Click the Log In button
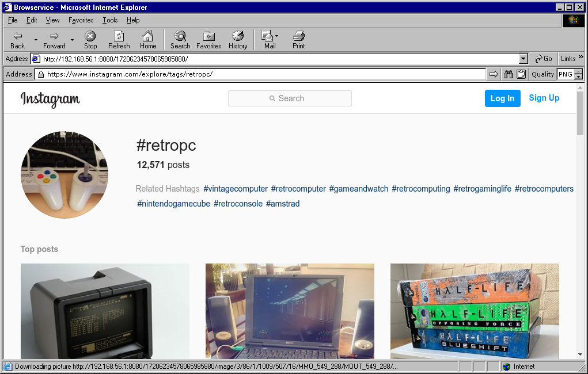Image resolution: width=588 pixels, height=374 pixels. tap(503, 98)
